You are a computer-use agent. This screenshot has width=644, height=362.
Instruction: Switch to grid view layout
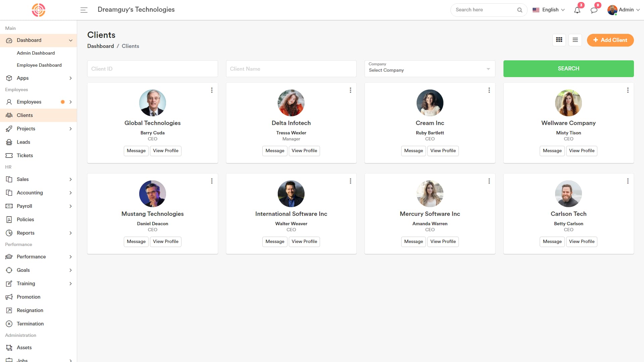click(559, 40)
